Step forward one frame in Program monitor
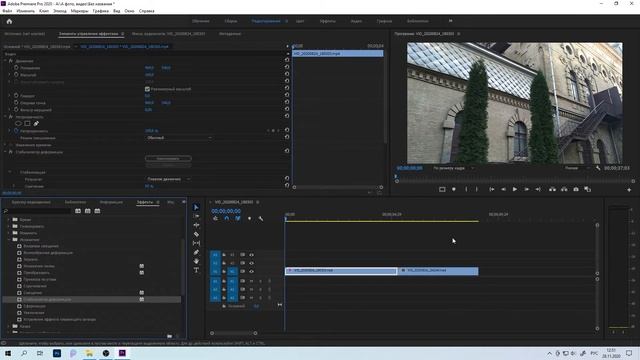The width and height of the screenshot is (640, 360). coord(527,189)
